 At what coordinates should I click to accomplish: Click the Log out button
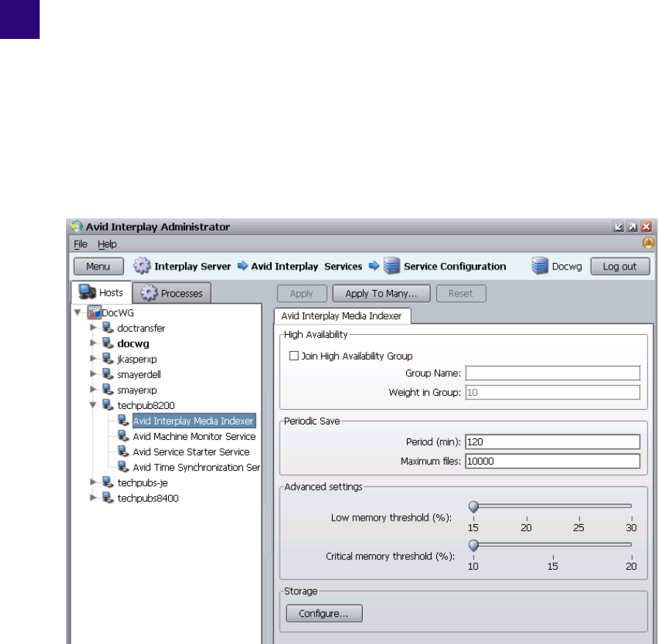(x=621, y=267)
